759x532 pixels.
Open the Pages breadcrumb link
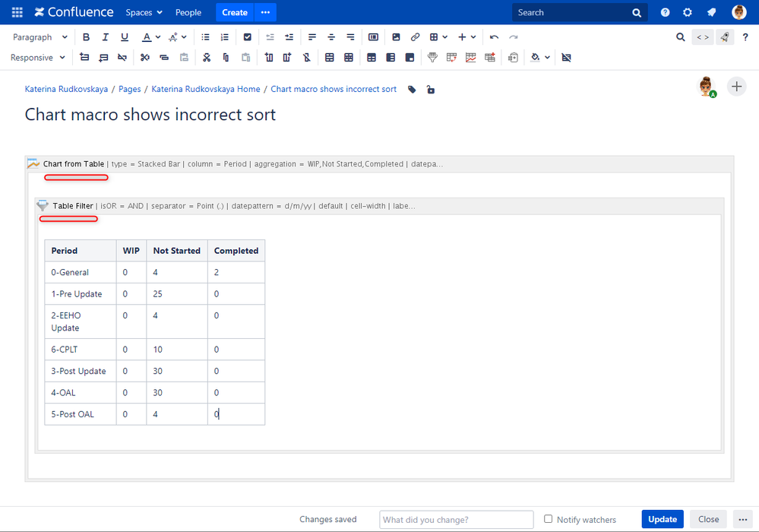[x=130, y=89]
